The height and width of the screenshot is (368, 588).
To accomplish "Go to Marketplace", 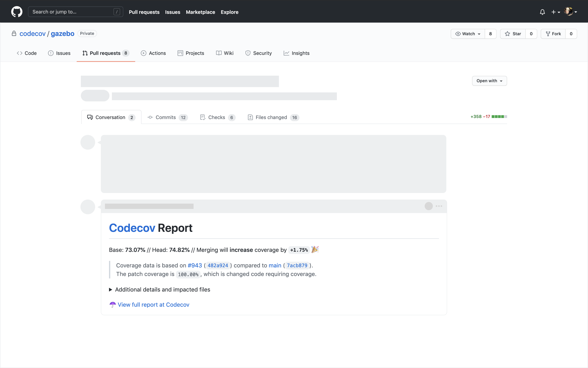I will click(200, 12).
